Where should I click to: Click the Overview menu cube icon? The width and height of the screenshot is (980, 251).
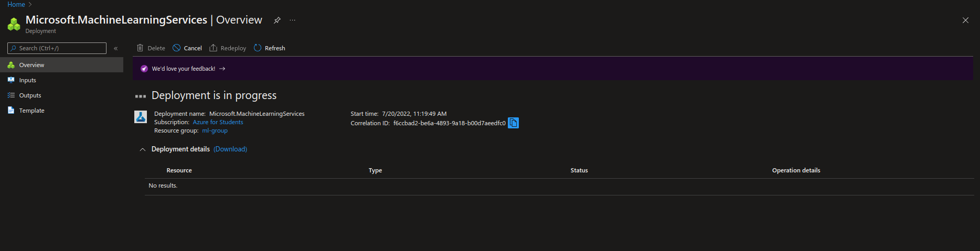pos(11,65)
